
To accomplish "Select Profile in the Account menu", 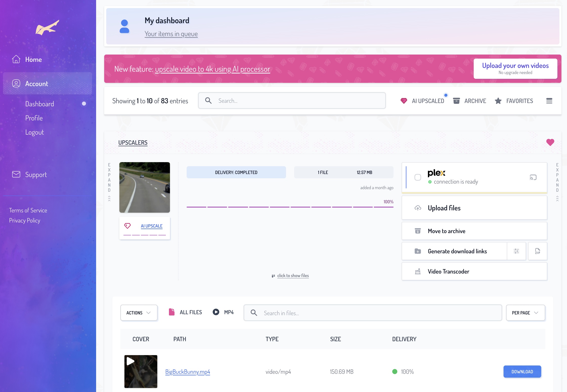I will tap(34, 118).
